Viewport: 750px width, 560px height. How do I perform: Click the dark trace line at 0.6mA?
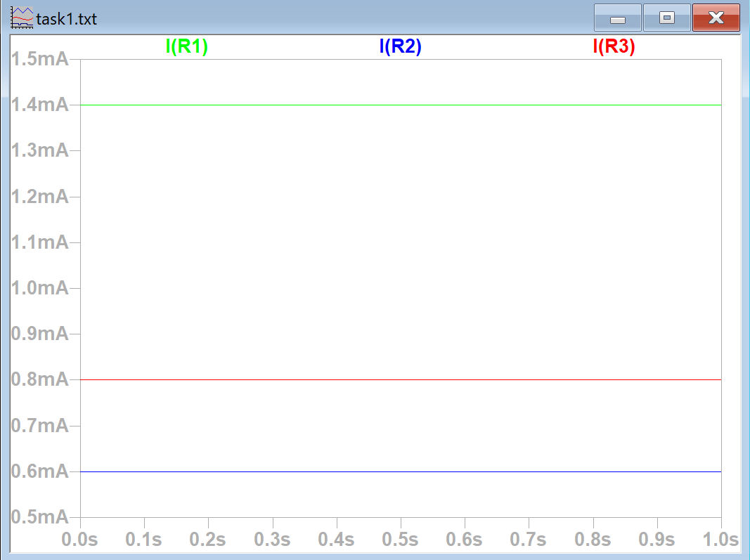pyautogui.click(x=401, y=472)
